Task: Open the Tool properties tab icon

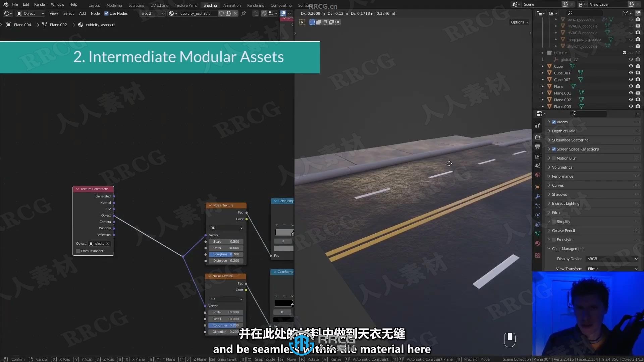Action: [538, 125]
